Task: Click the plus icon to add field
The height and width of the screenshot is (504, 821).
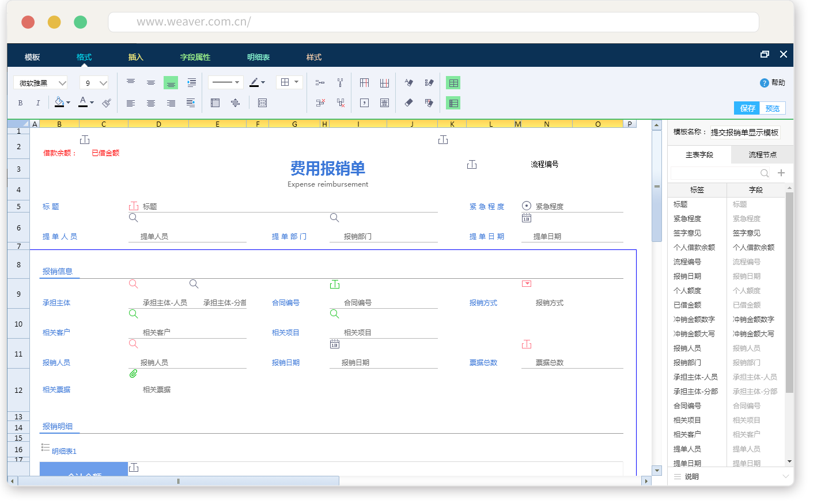Action: [x=781, y=173]
